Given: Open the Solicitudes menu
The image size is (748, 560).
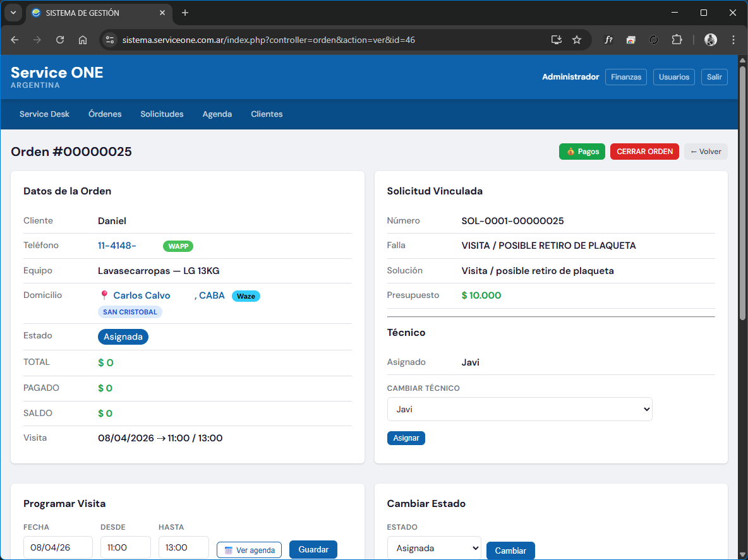Looking at the screenshot, I should point(162,114).
